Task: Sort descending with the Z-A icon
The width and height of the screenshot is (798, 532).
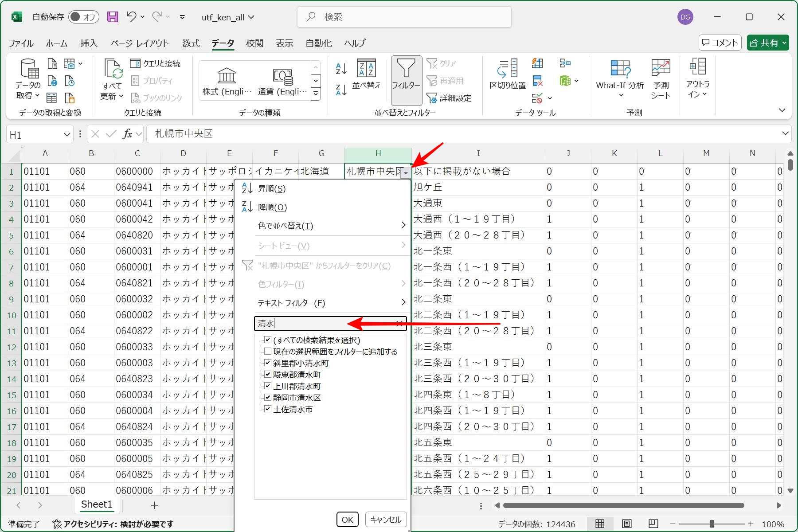Action: point(341,90)
